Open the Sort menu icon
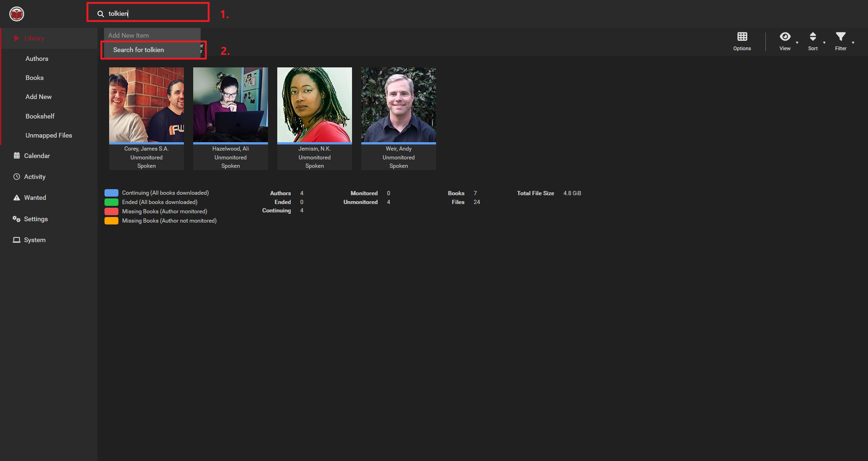This screenshot has height=461, width=868. (812, 37)
